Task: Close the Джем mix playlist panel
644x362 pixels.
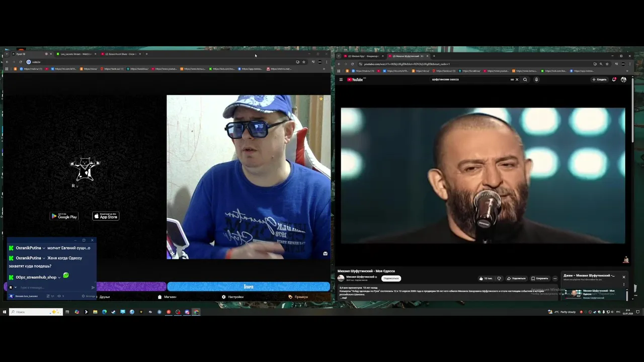Action: [x=623, y=277]
